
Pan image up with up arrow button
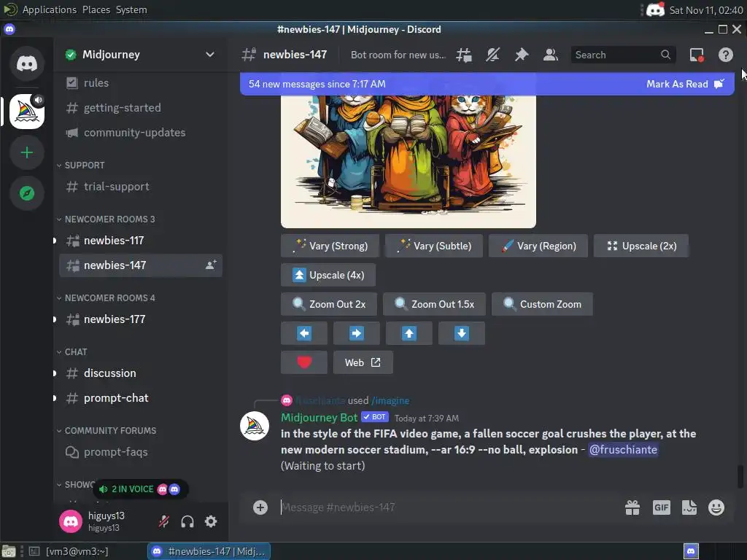[x=409, y=333]
